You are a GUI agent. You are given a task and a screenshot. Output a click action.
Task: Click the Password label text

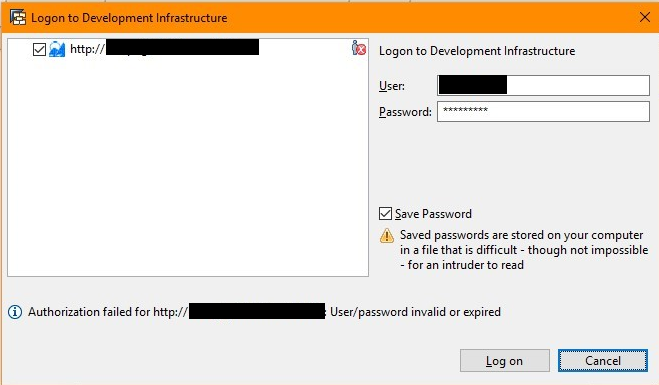coord(405,112)
